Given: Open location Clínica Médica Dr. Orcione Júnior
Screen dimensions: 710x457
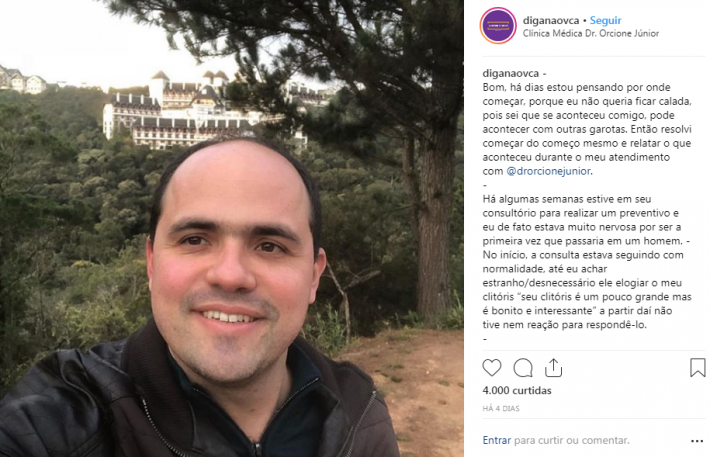Looking at the screenshot, I should (590, 34).
